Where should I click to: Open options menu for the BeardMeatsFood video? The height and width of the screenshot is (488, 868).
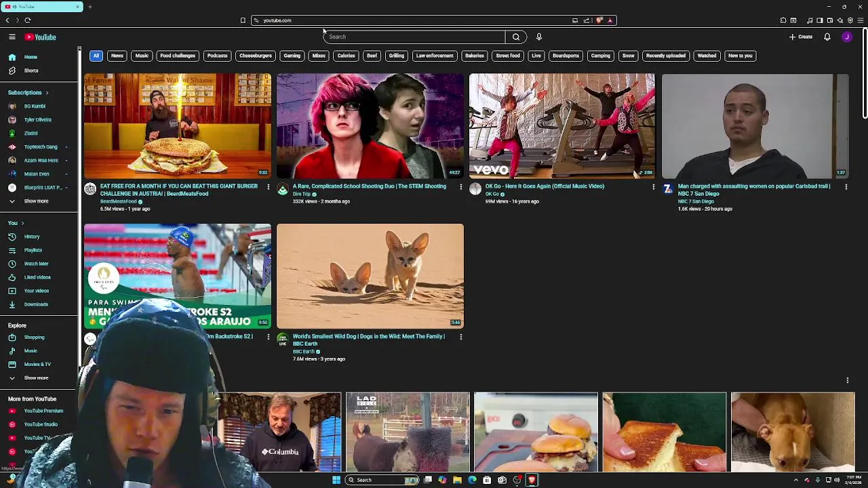(269, 186)
